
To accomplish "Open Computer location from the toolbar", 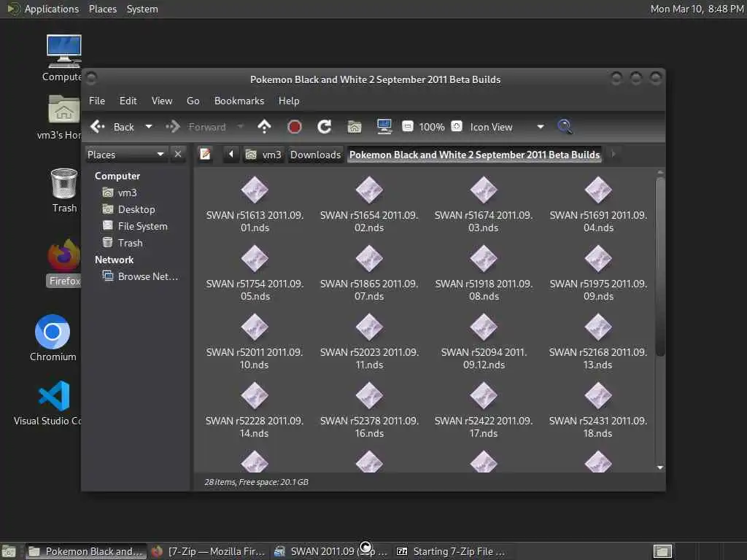I will click(x=384, y=127).
